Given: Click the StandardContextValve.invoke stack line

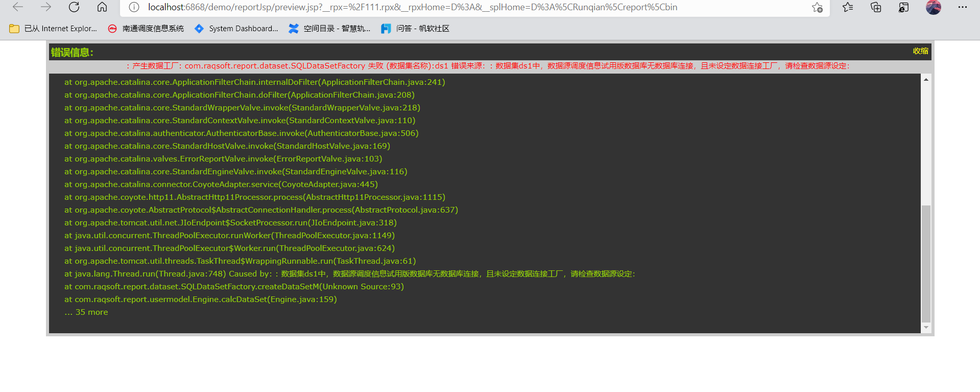Looking at the screenshot, I should coord(240,121).
